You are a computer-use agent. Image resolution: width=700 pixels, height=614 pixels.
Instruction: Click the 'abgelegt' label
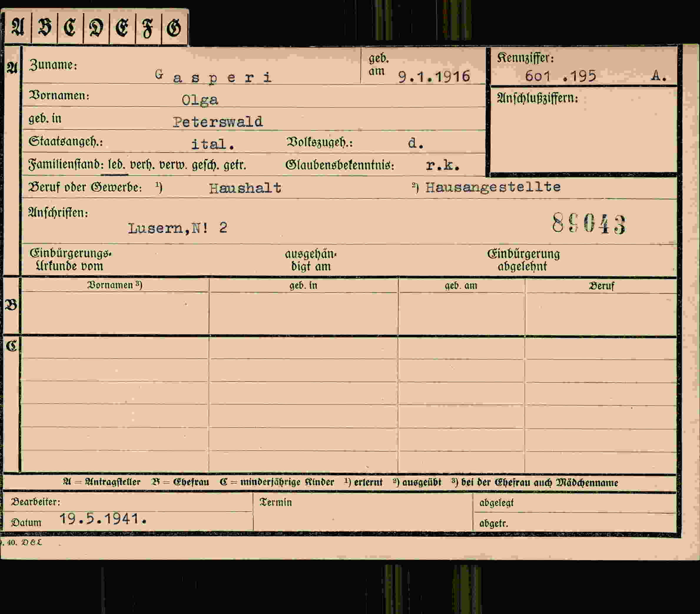[x=496, y=503]
